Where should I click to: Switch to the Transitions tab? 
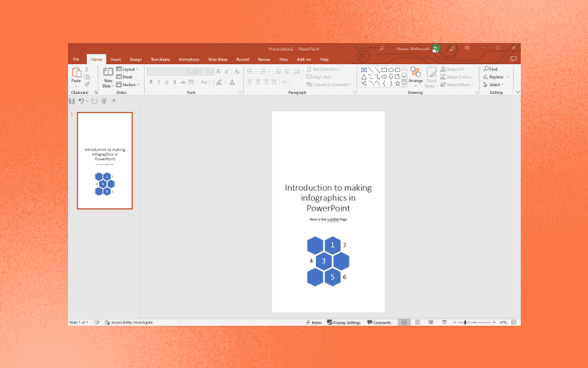tap(160, 60)
